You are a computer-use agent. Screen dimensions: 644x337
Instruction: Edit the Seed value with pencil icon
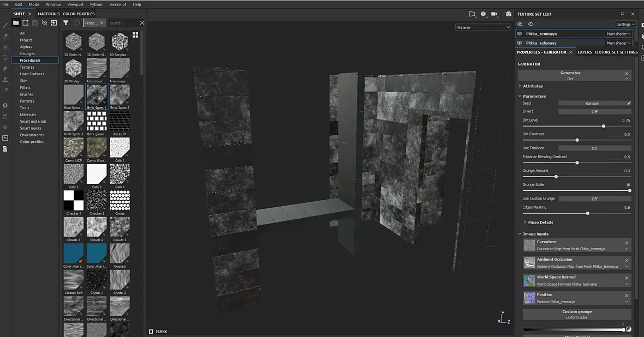pos(629,103)
